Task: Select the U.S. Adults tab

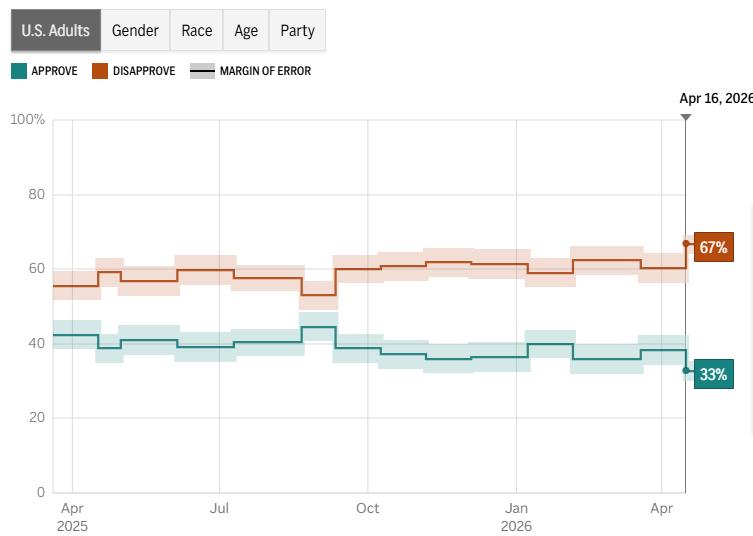Action: pyautogui.click(x=56, y=31)
